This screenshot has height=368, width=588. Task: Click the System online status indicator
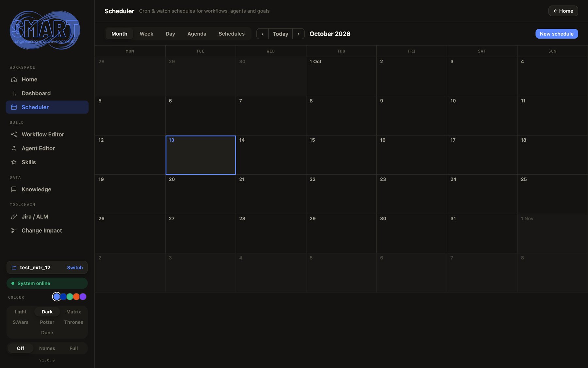coord(47,283)
